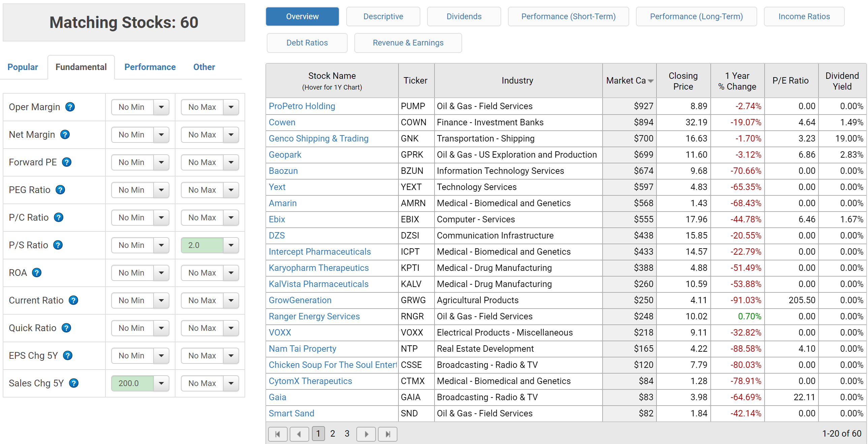Switch to Performance filter tab

point(150,67)
